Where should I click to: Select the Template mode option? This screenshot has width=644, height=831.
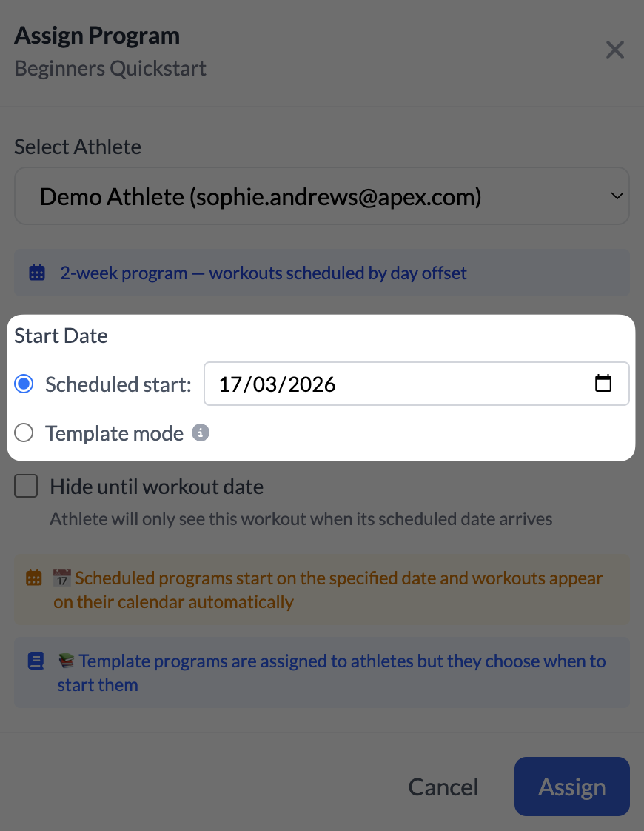(x=23, y=433)
